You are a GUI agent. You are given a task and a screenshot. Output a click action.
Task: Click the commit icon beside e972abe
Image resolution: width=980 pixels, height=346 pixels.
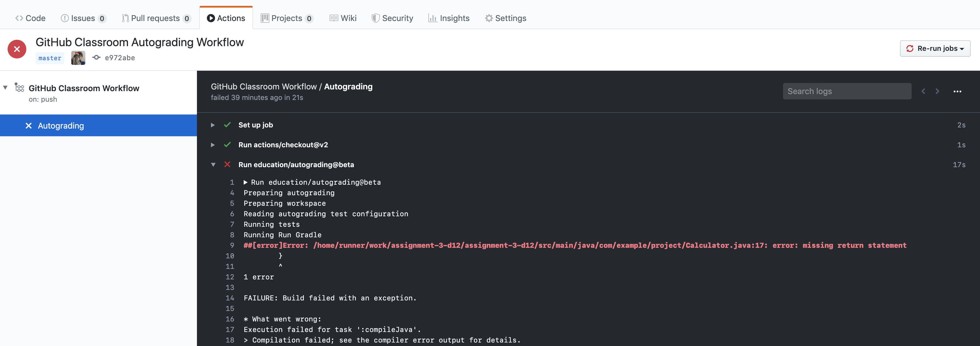click(97, 58)
